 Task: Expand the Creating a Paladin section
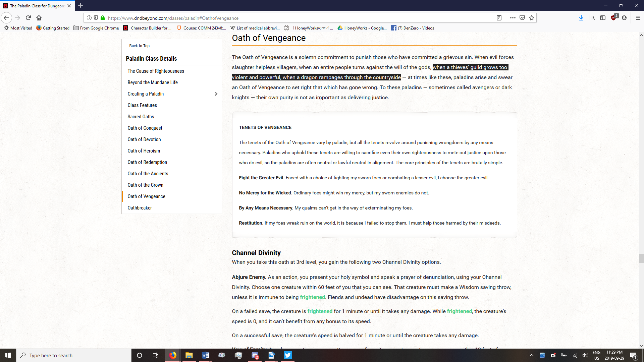pos(216,94)
